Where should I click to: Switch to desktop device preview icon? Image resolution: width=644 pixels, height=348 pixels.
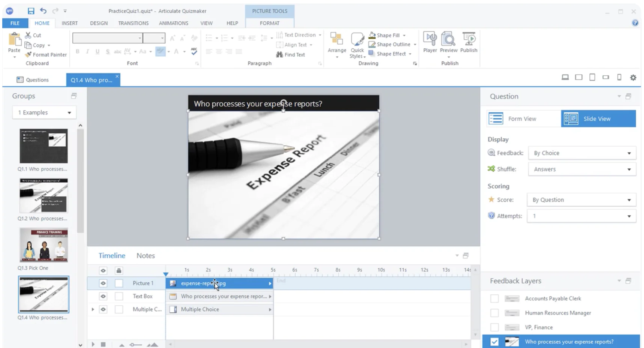click(565, 77)
